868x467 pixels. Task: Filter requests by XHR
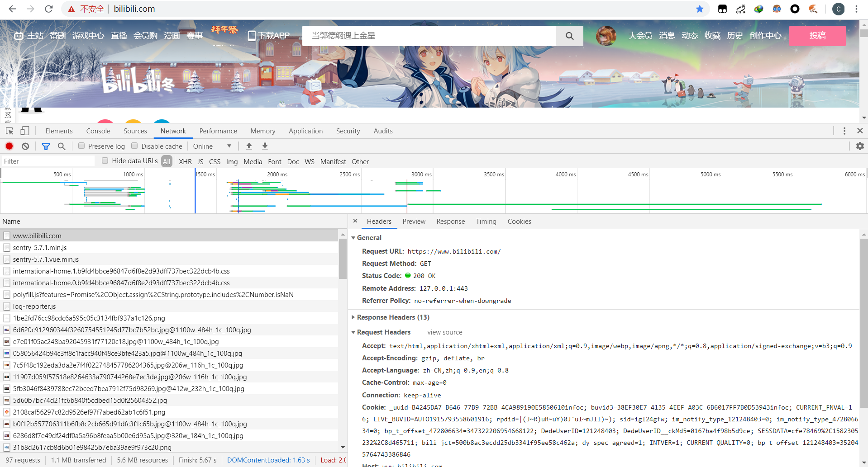pos(185,161)
